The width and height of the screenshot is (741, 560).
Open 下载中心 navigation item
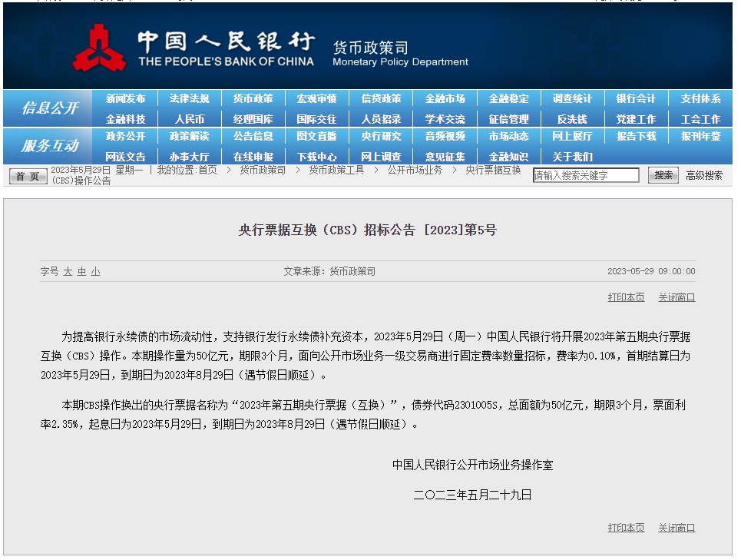coord(316,157)
